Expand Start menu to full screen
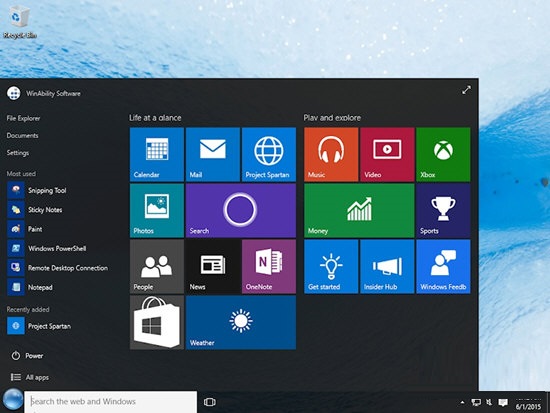550x413 pixels. (x=466, y=90)
